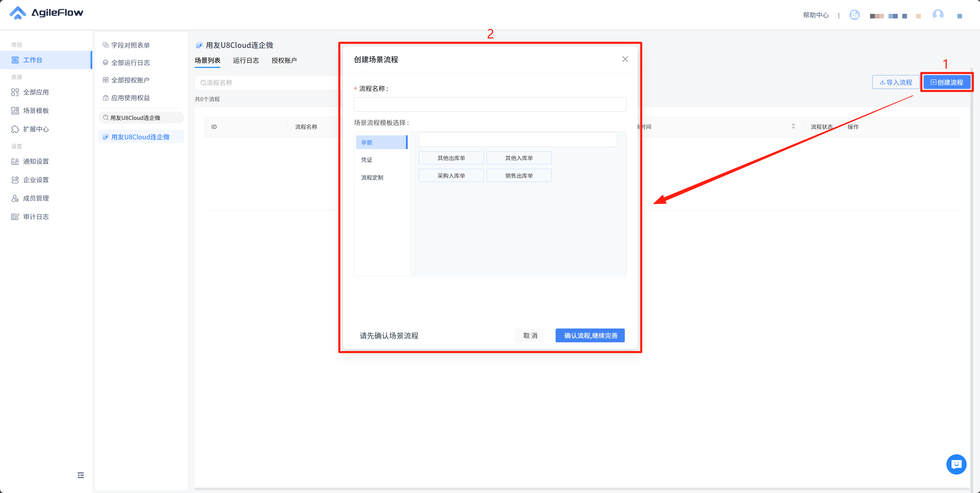Collapse the left sidebar menu icon

click(x=81, y=475)
